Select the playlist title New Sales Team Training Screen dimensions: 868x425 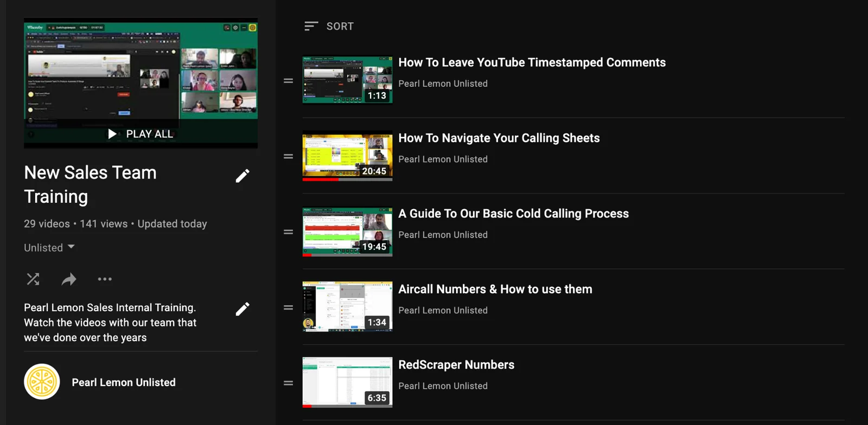click(x=90, y=184)
